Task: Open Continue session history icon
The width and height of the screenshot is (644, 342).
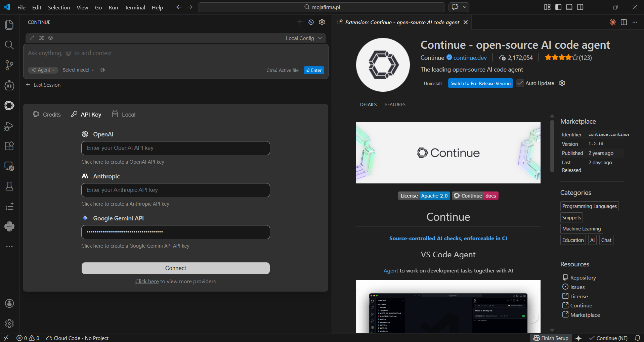Action: coord(311,22)
